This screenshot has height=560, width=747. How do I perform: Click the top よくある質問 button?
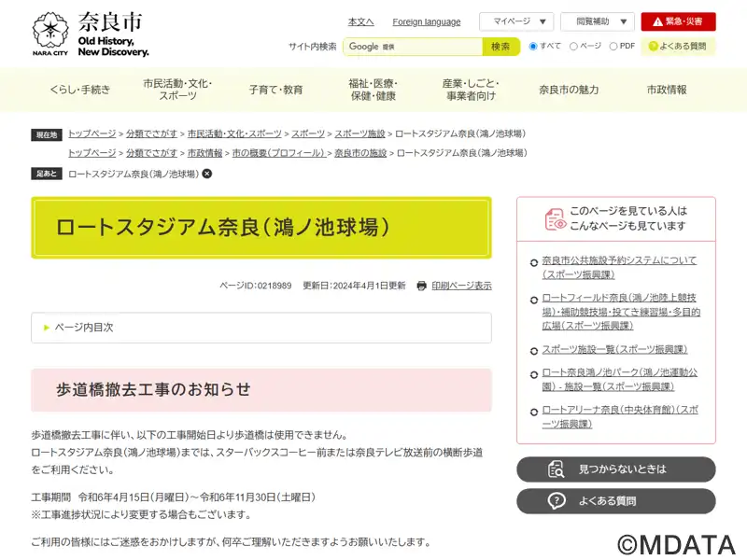[679, 46]
